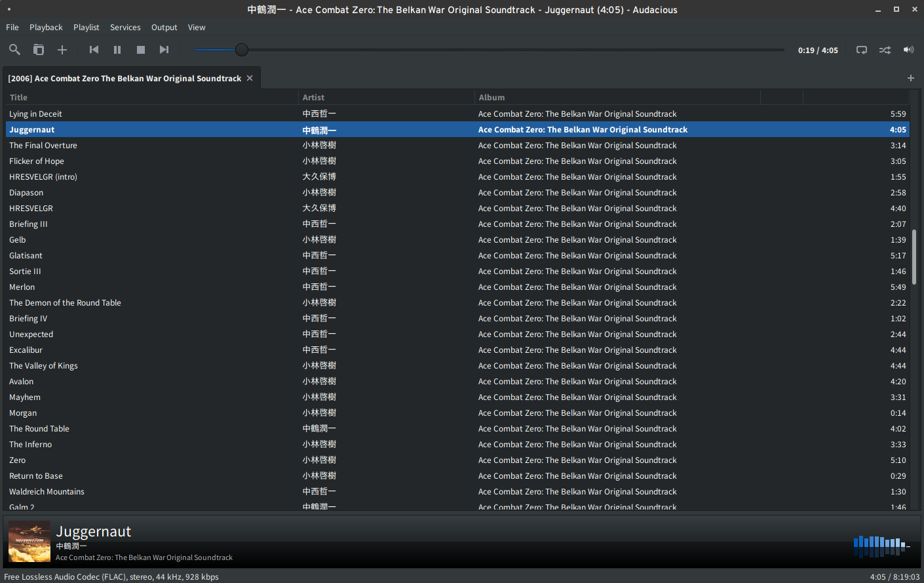The height and width of the screenshot is (583, 924).
Task: Sort playlist by Artist column header
Action: (x=313, y=98)
